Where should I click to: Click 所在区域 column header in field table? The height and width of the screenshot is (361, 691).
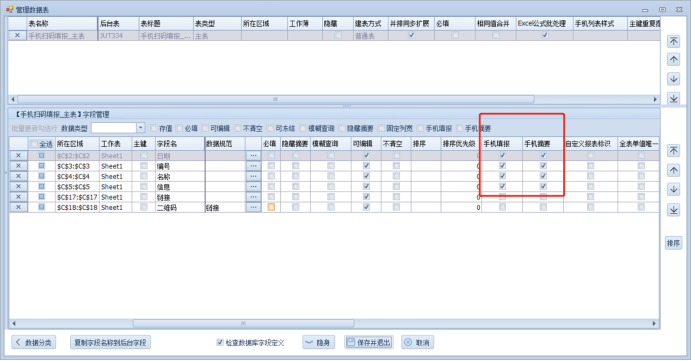click(77, 144)
